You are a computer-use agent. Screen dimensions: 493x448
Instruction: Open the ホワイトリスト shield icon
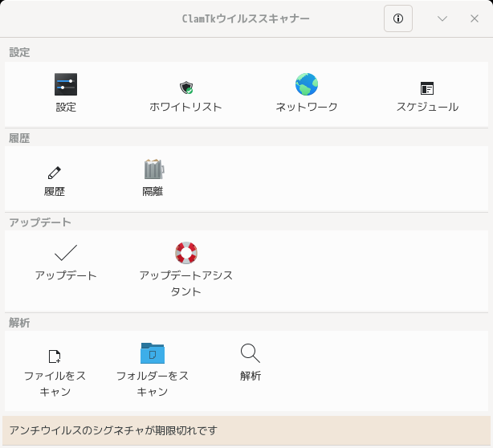[186, 88]
